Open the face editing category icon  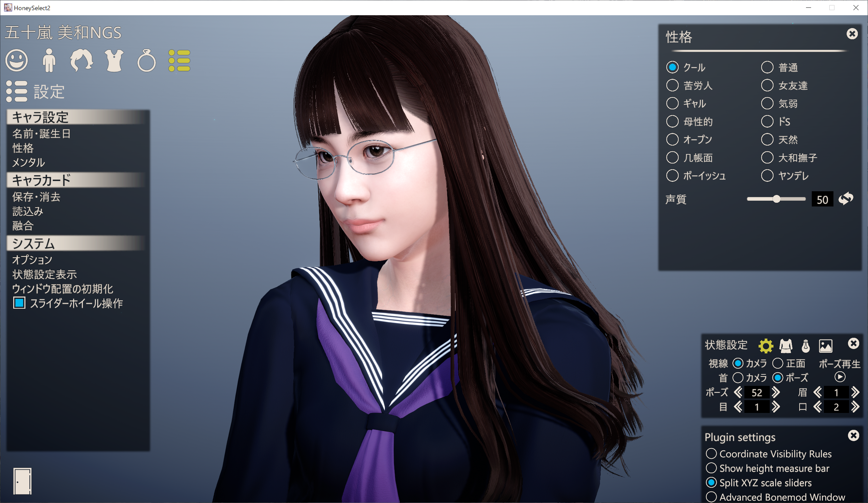point(17,61)
